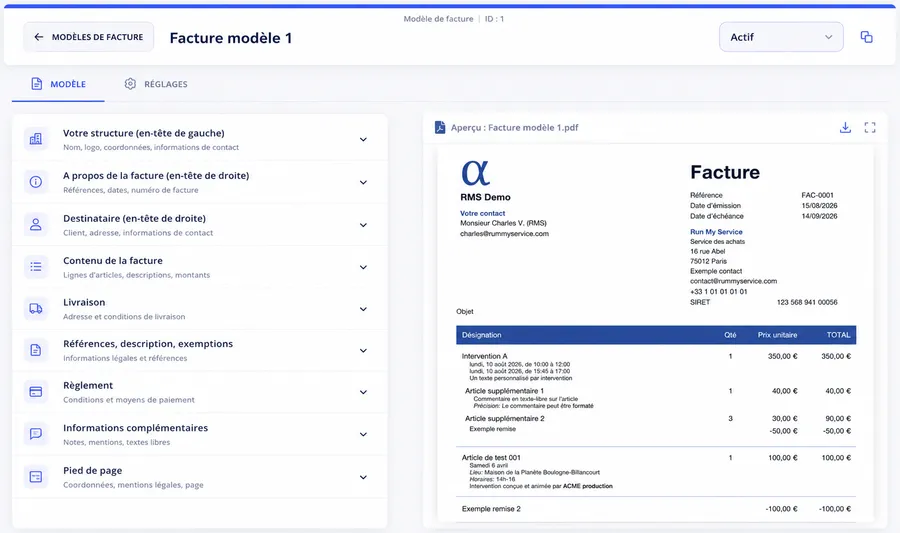The width and height of the screenshot is (900, 533).
Task: Click SIRET number 123 568 941 00056
Action: pos(806,302)
